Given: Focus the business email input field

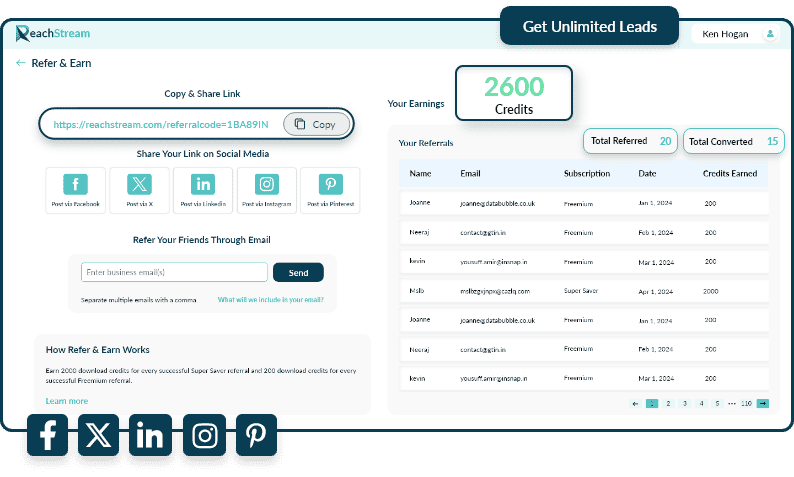Looking at the screenshot, I should 174,272.
